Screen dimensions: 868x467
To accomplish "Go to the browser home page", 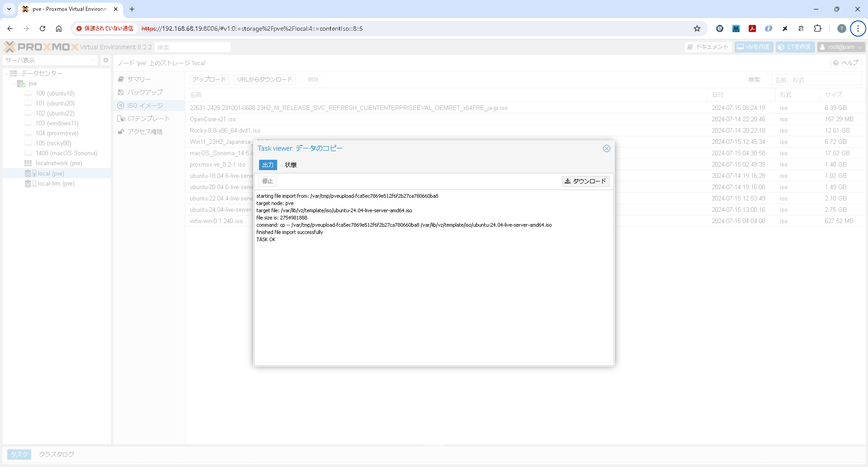I will pyautogui.click(x=59, y=29).
